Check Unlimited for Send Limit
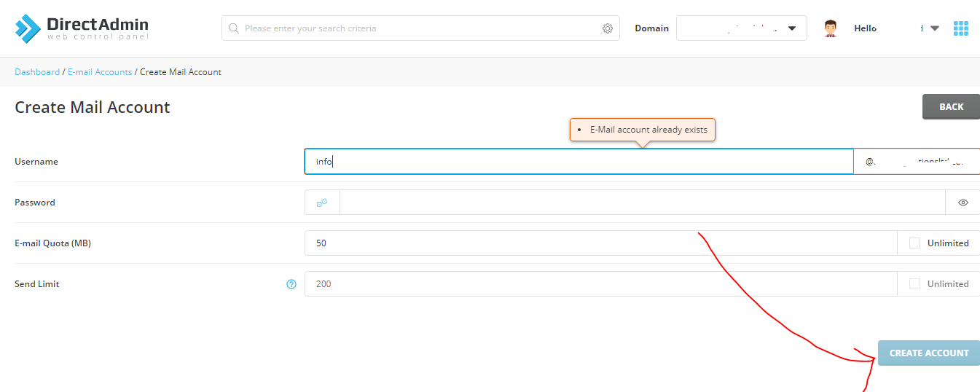Image resolution: width=980 pixels, height=392 pixels. pos(915,284)
